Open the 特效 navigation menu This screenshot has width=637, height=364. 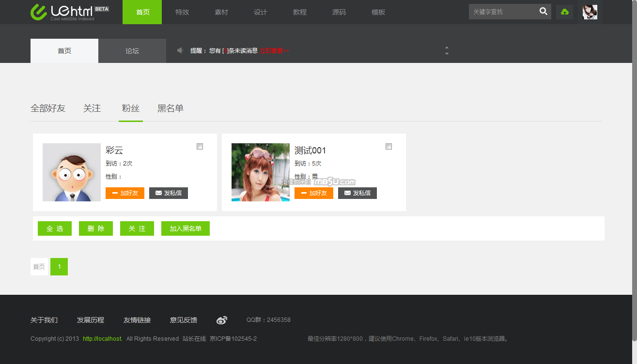point(182,12)
